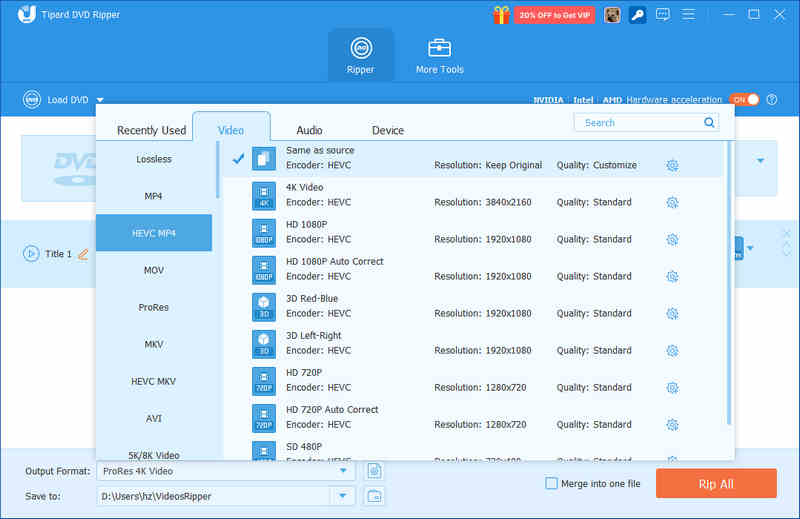
Task: Open the folder icon beside Save to path
Action: (375, 496)
